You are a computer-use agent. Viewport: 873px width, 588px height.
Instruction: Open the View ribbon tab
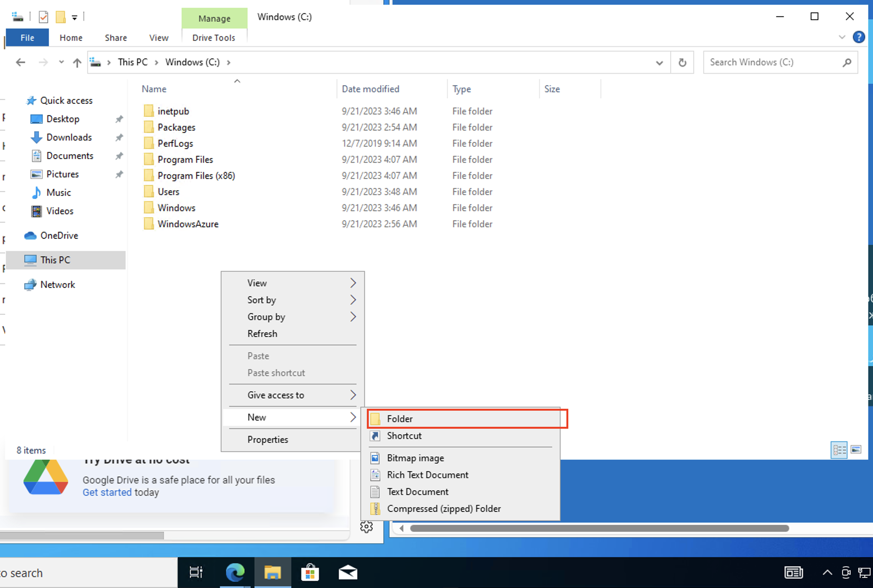[158, 38]
